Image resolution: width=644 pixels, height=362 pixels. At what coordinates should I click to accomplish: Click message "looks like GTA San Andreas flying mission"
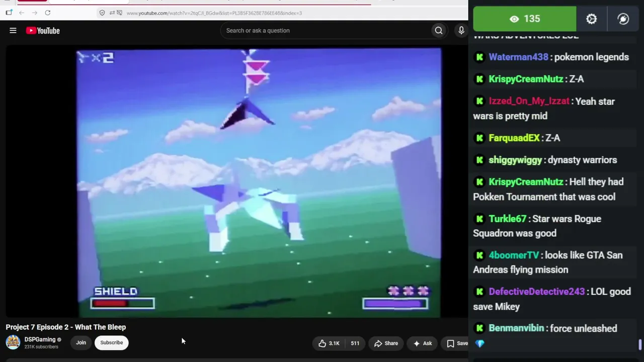tap(548, 262)
